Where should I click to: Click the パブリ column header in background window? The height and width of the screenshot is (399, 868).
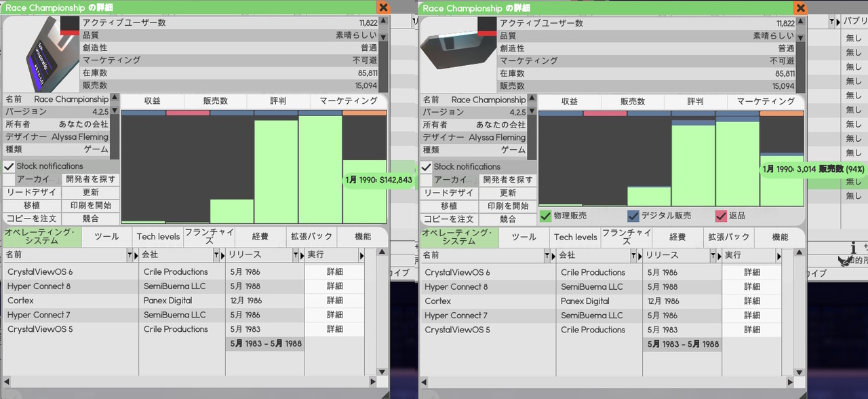[854, 22]
